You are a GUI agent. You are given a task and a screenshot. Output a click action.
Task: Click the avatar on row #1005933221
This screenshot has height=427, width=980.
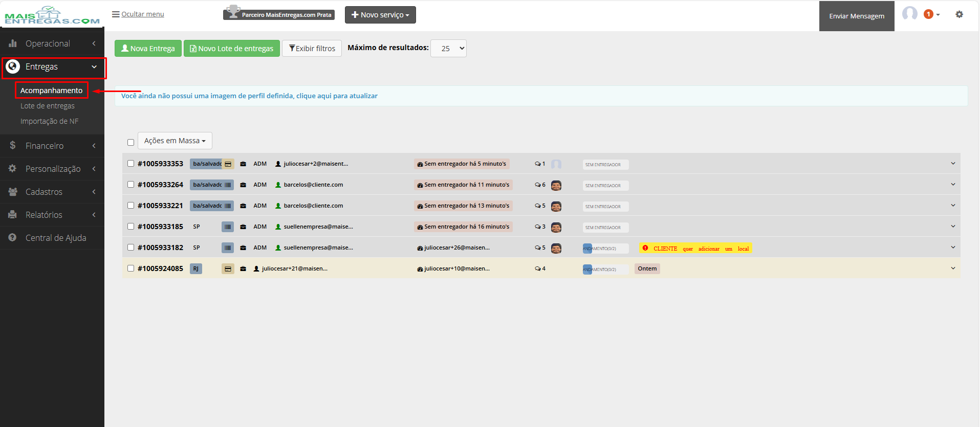pyautogui.click(x=556, y=206)
